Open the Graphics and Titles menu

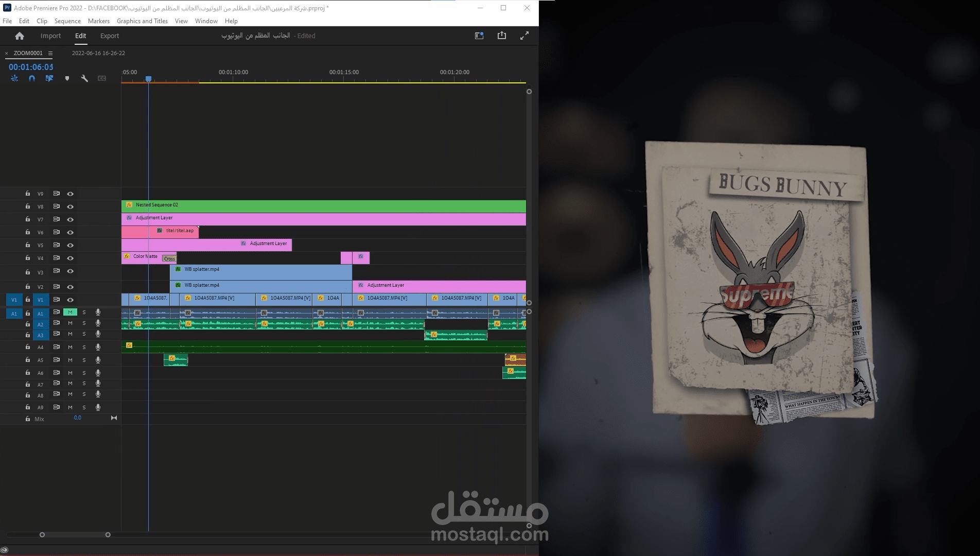click(x=142, y=21)
